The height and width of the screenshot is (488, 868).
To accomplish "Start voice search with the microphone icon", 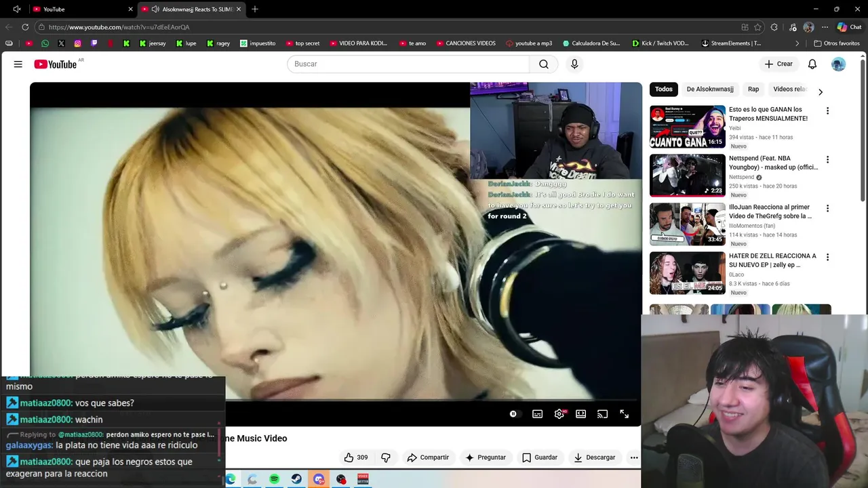I will 574,64.
